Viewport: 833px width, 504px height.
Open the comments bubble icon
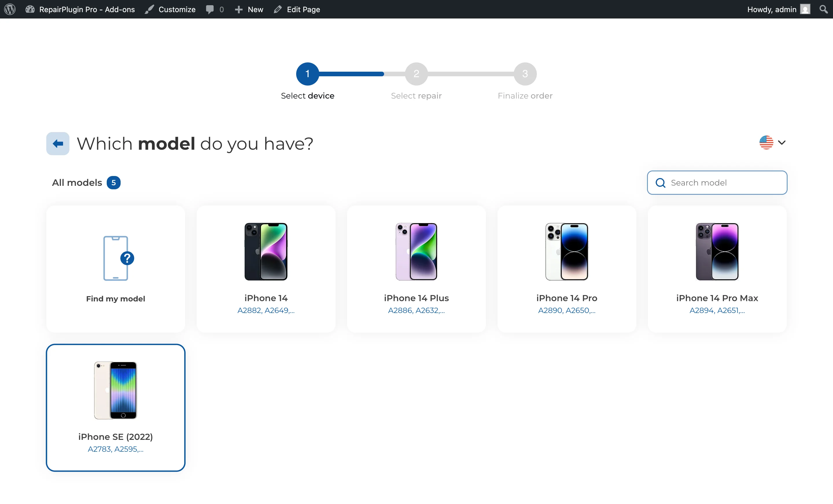click(210, 9)
